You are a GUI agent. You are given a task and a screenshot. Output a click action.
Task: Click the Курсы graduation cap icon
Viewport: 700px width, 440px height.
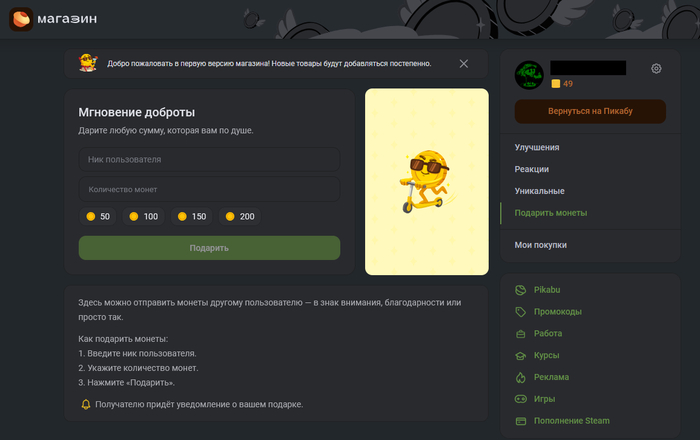click(x=520, y=355)
